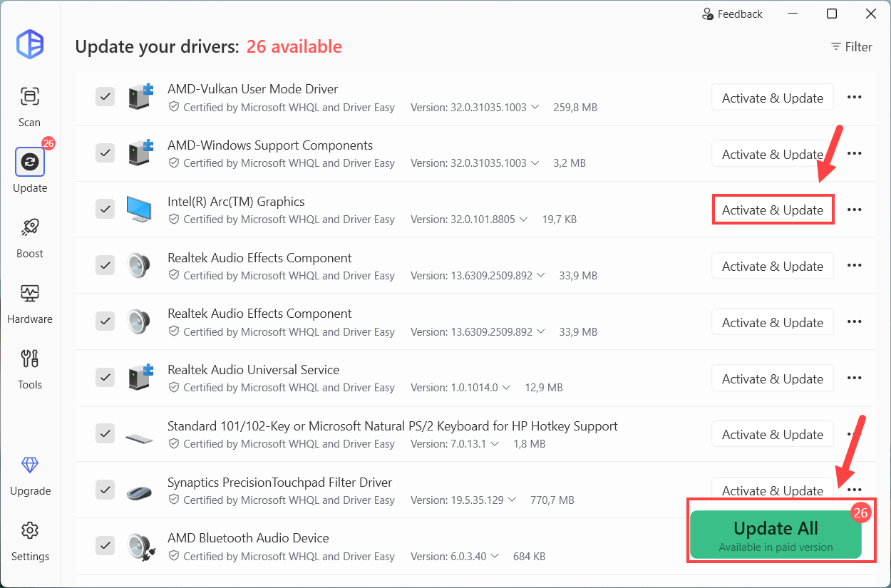This screenshot has width=891, height=588.
Task: Go to the Scan section
Action: click(30, 106)
